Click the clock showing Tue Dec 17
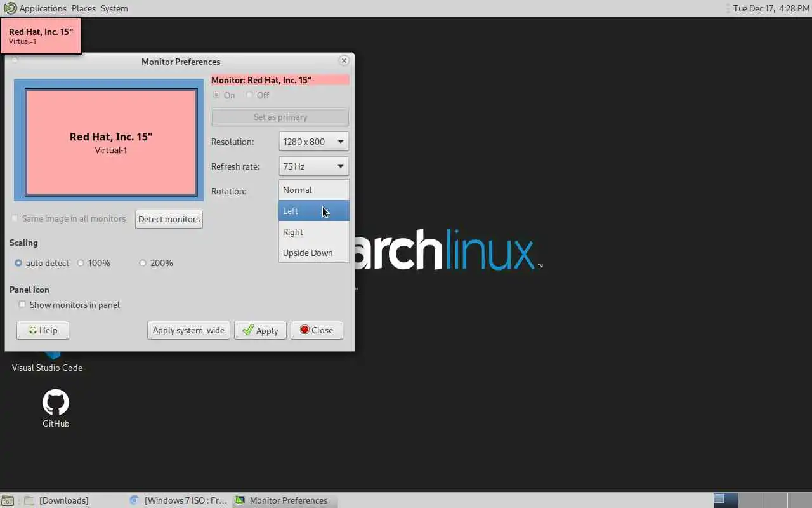 (x=771, y=8)
